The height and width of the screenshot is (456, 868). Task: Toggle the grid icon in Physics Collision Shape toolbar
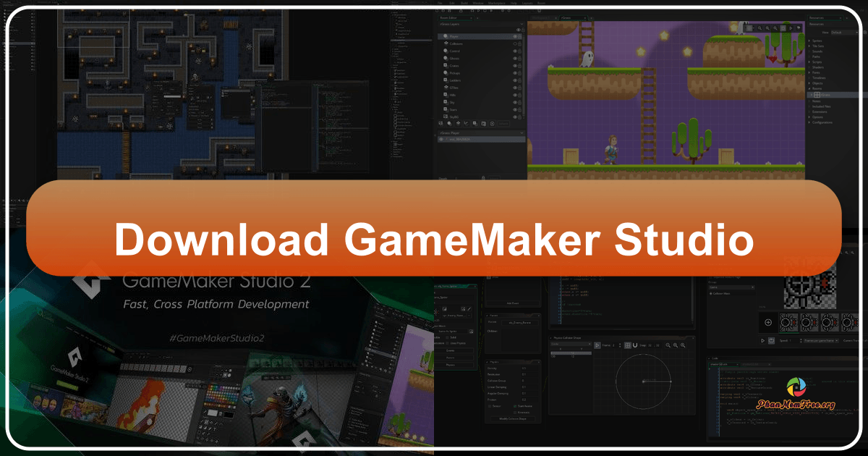click(x=627, y=345)
